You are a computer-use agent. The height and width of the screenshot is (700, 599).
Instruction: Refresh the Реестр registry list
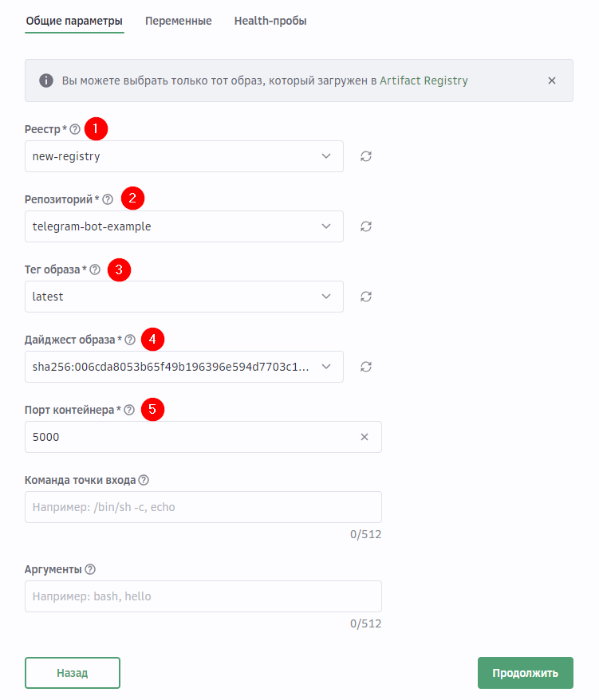point(366,156)
